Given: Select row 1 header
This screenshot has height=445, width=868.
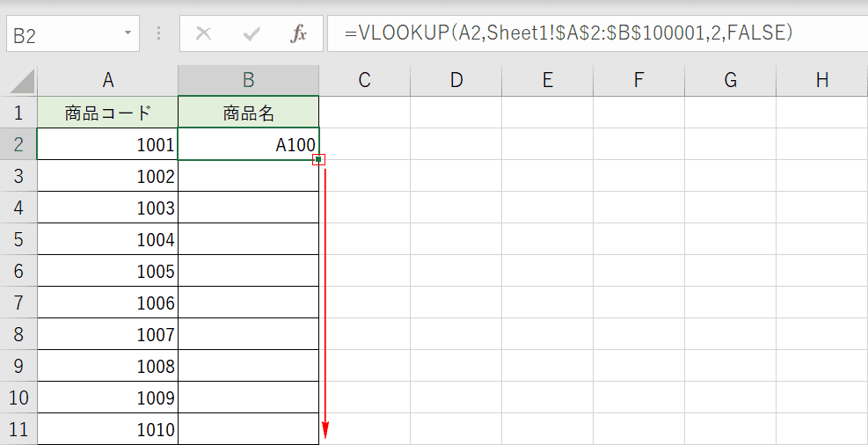Looking at the screenshot, I should click(x=18, y=113).
